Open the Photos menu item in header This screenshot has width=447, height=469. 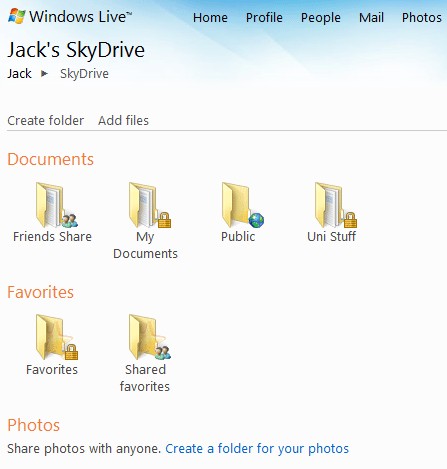(x=421, y=17)
